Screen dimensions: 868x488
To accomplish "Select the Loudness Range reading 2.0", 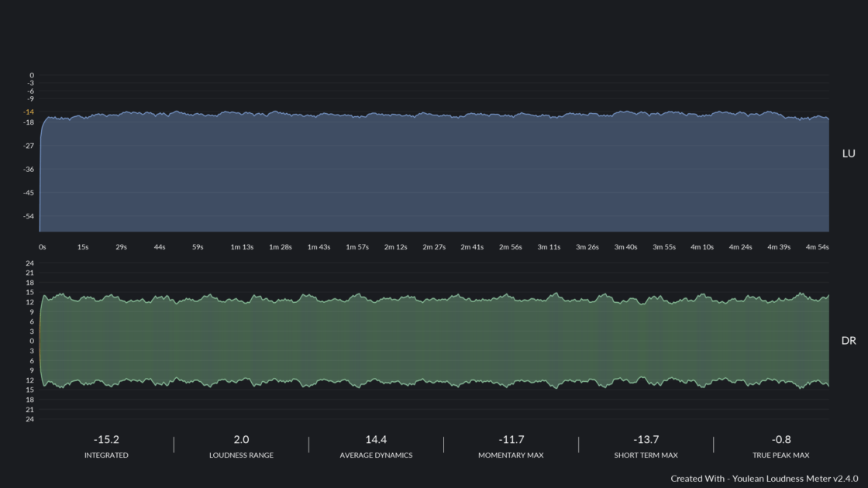I will [x=241, y=440].
